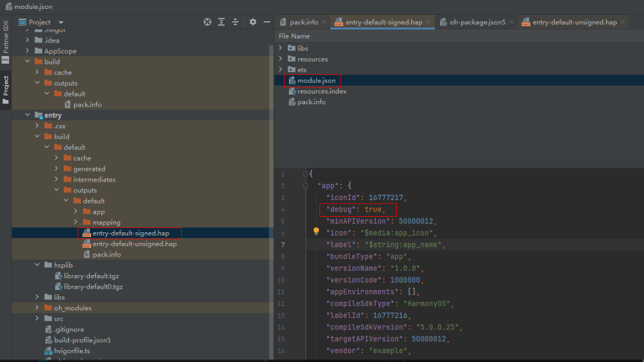Expand the oh_modules folder
This screenshot has height=362, width=644.
pyautogui.click(x=38, y=308)
